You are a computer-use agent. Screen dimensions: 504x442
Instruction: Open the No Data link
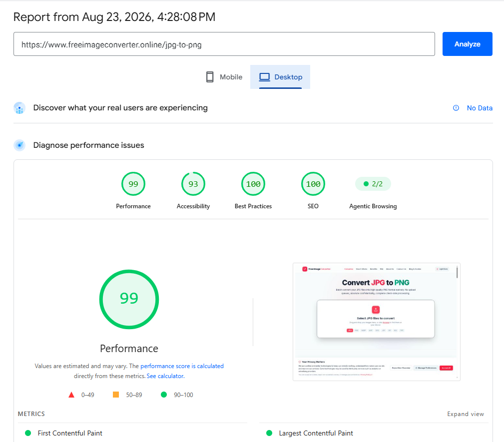tap(479, 108)
